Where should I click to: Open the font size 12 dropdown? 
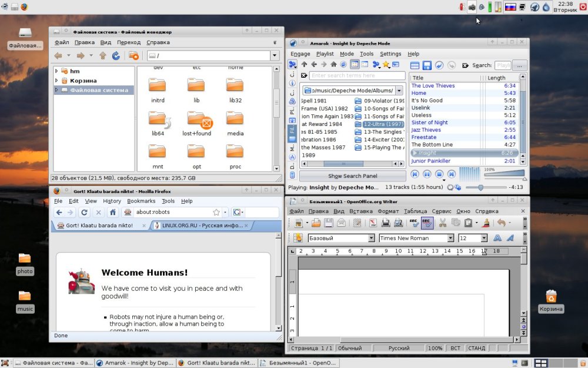pyautogui.click(x=484, y=238)
